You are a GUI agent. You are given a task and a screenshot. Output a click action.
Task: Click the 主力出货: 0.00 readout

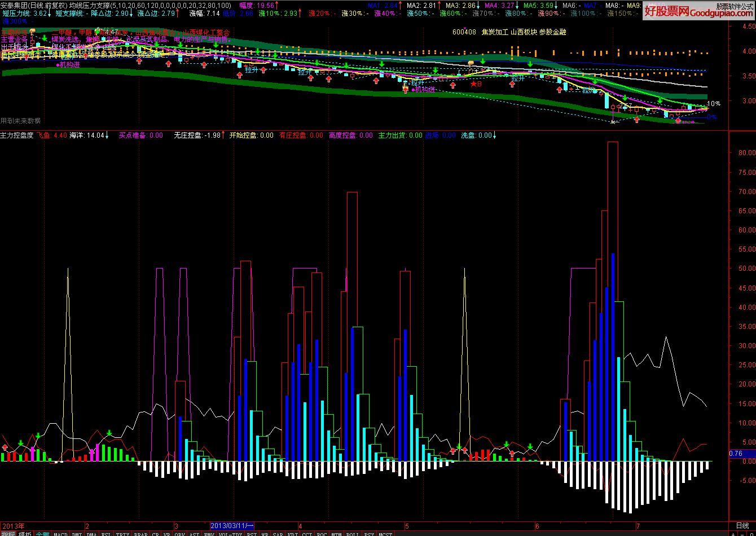click(400, 135)
